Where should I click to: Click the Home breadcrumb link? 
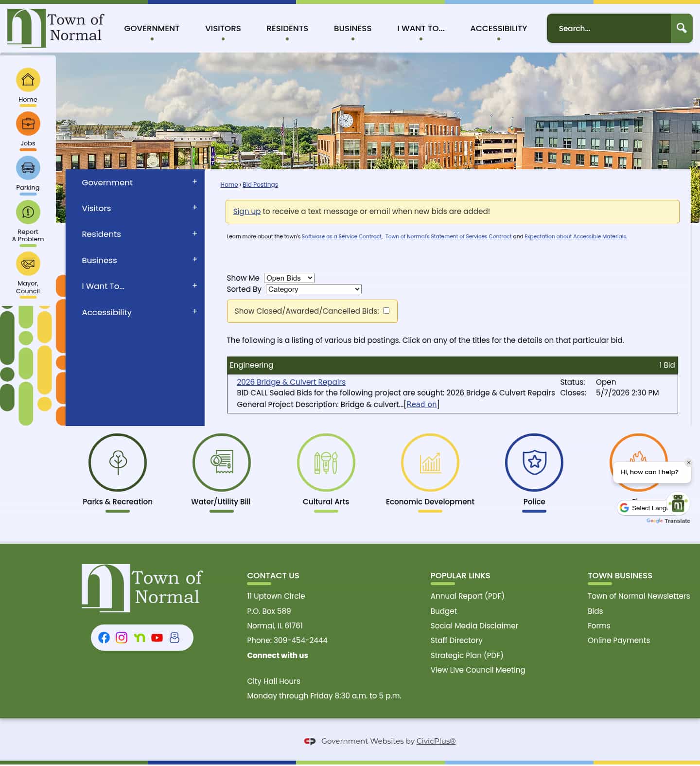[229, 185]
